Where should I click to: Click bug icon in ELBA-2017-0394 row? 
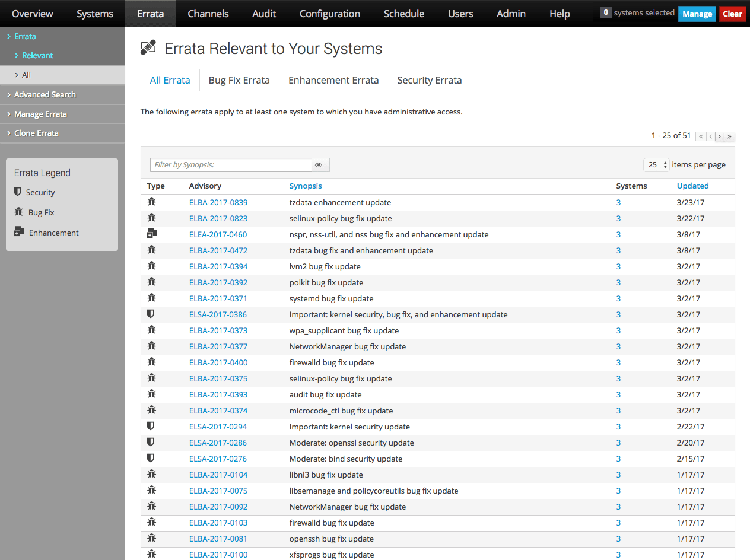click(152, 266)
